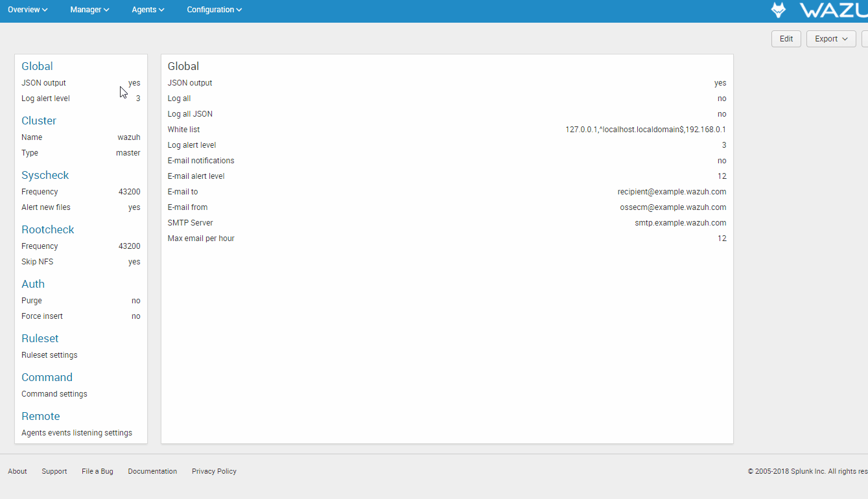The width and height of the screenshot is (868, 499).
Task: Click the 'Skip NFS' label
Action: click(38, 262)
